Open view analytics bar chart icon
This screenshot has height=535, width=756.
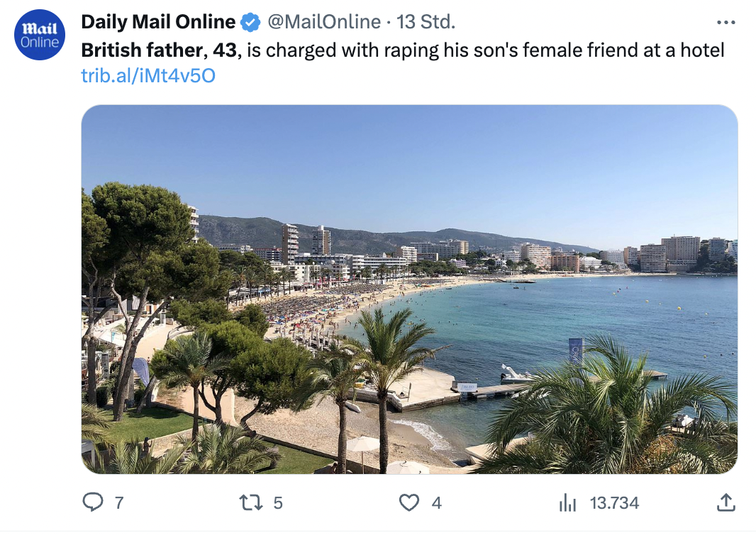pyautogui.click(x=567, y=503)
